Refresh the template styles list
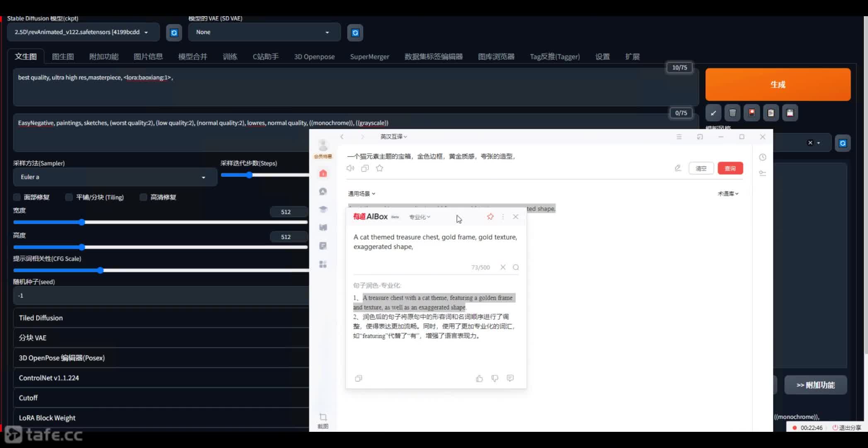 [843, 143]
